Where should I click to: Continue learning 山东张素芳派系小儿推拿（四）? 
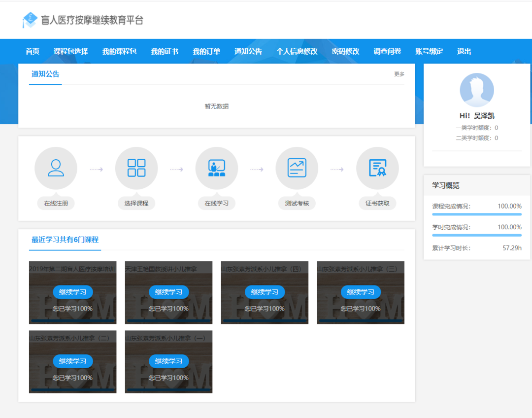coord(265,292)
